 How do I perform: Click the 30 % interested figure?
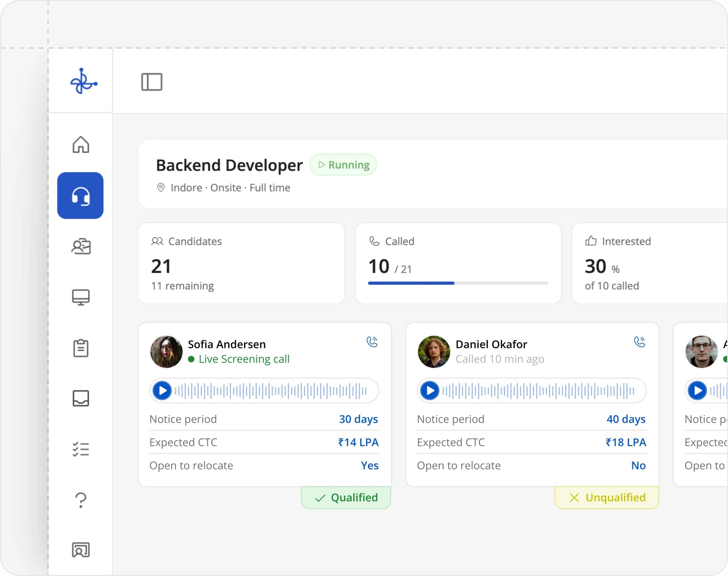pos(602,267)
